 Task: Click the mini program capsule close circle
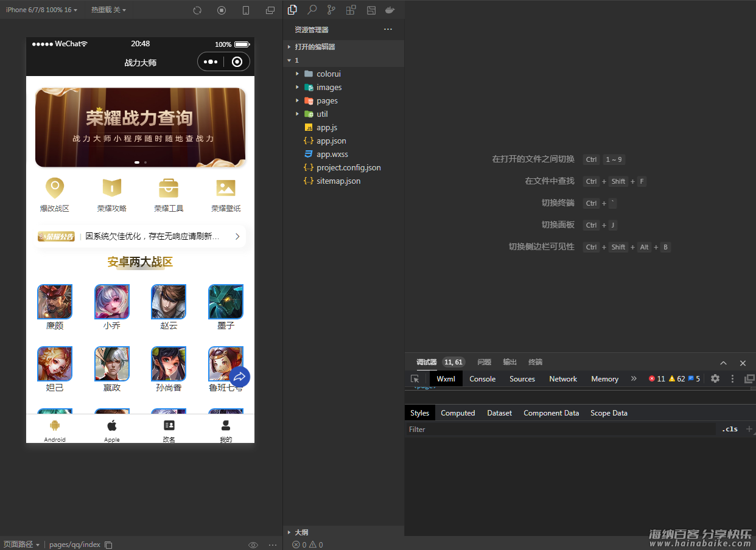[237, 61]
